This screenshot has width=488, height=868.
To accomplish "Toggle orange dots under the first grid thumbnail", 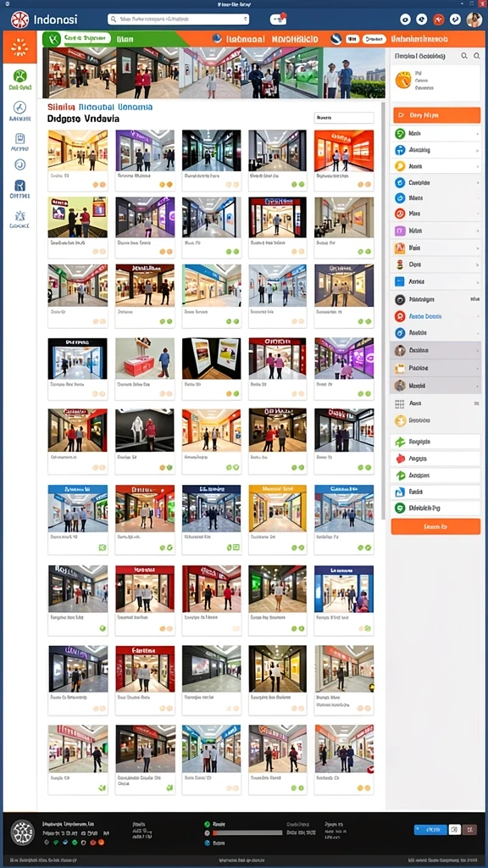I will tap(99, 184).
